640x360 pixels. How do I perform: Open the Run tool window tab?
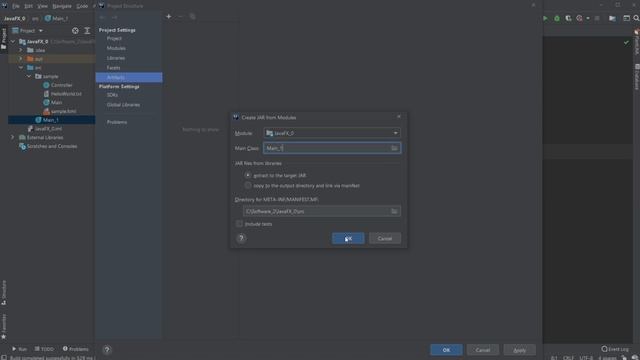click(x=19, y=349)
